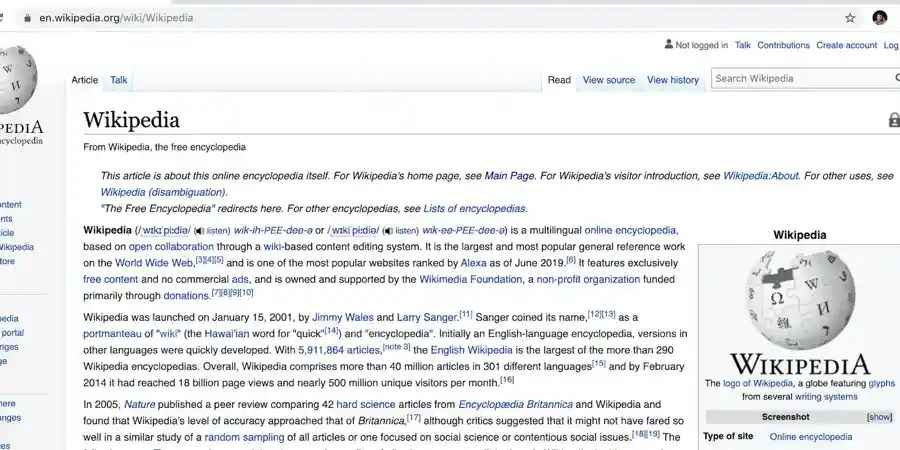Click citation reference [15] after languages
Viewport: 900px width, 450px height.
(x=599, y=363)
